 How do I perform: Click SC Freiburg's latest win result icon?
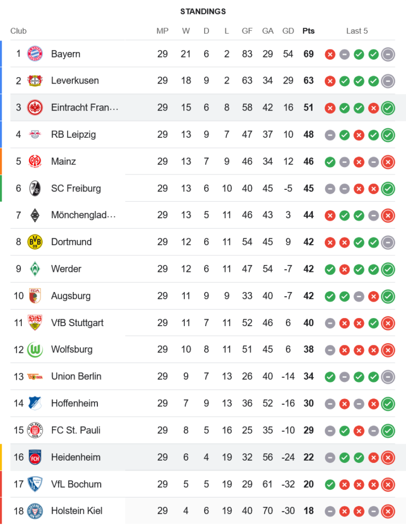388,188
